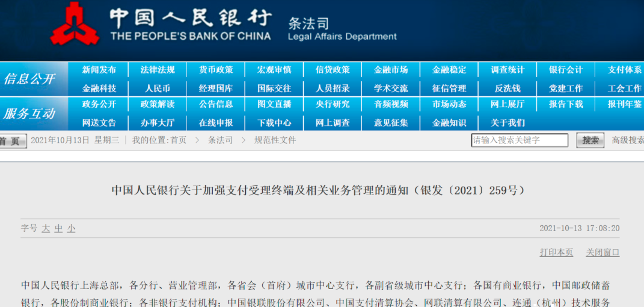The height and width of the screenshot is (307, 644).
Task: Follow 条法司 breadcrumb link
Action: (220, 140)
